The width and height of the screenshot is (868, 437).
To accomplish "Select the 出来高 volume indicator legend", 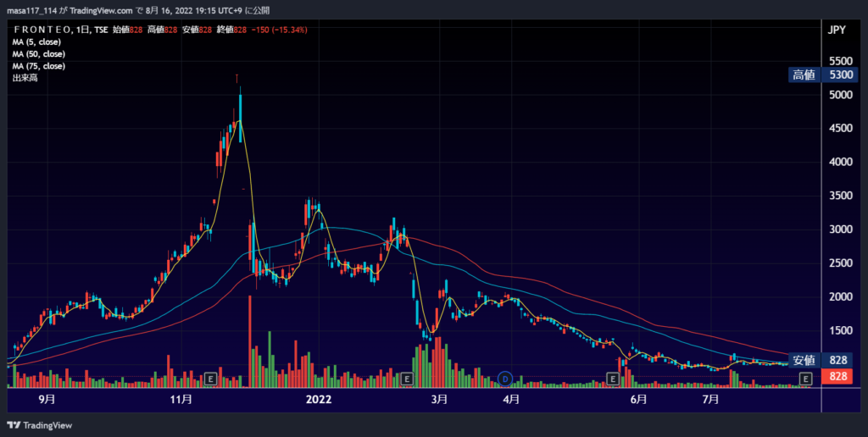I will [25, 78].
